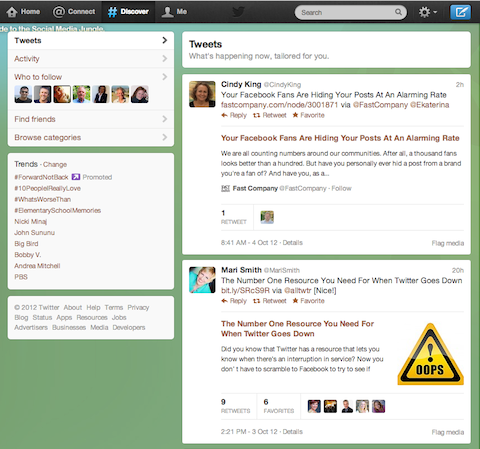Click the Promoted arrow icon
This screenshot has height=449, width=480.
[76, 177]
